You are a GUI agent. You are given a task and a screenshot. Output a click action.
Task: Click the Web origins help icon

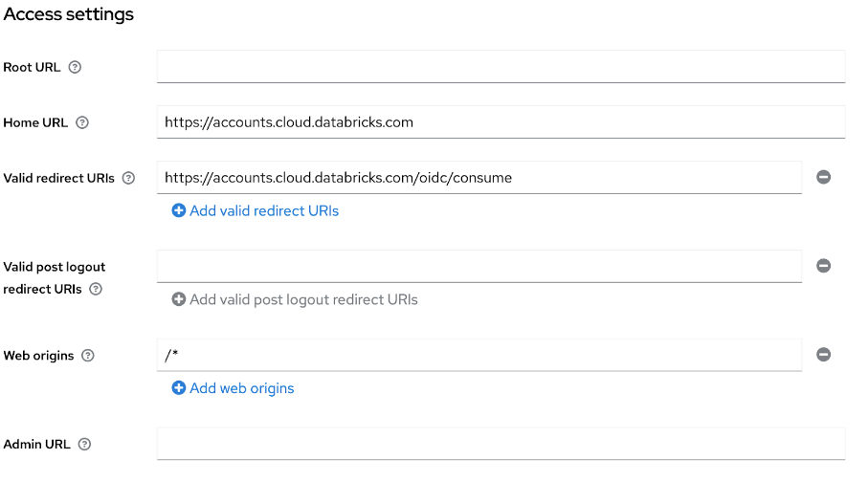[x=88, y=356]
